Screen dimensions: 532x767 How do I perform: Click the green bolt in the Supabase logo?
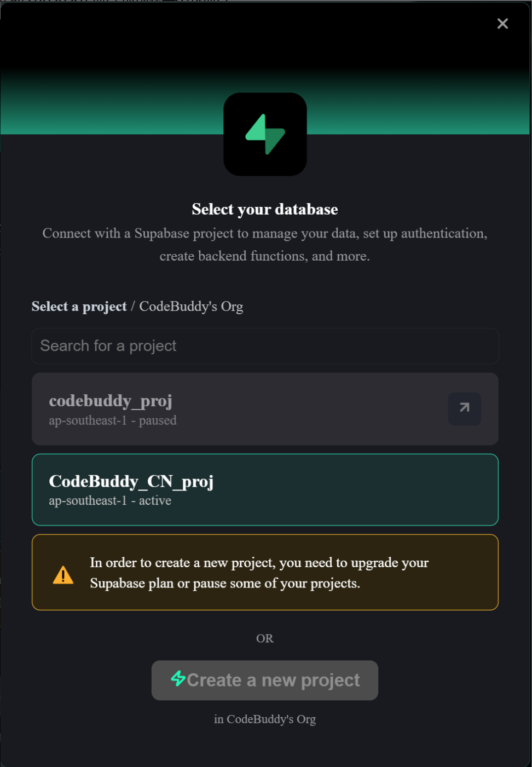click(x=265, y=134)
